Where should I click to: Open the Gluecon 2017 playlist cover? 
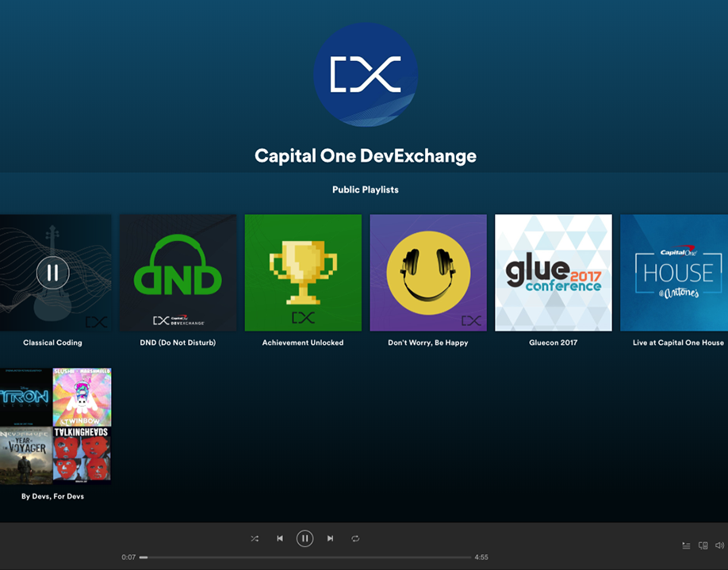(x=554, y=273)
